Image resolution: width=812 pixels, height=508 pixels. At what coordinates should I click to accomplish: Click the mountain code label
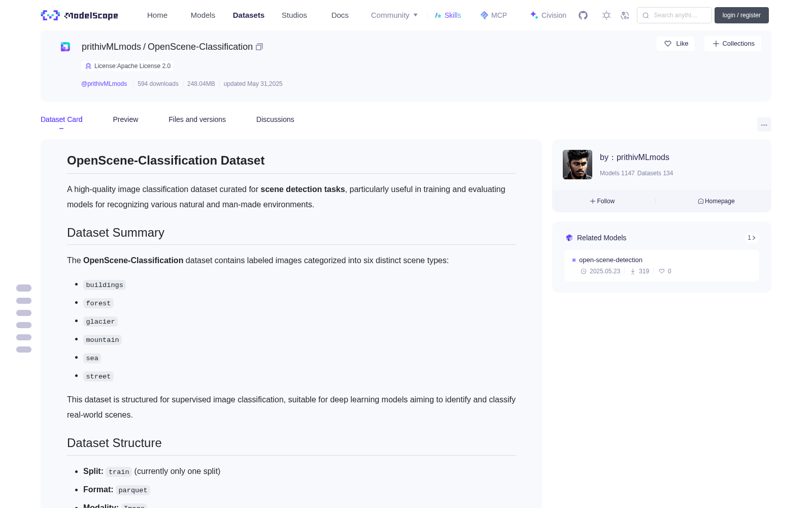pos(103,340)
